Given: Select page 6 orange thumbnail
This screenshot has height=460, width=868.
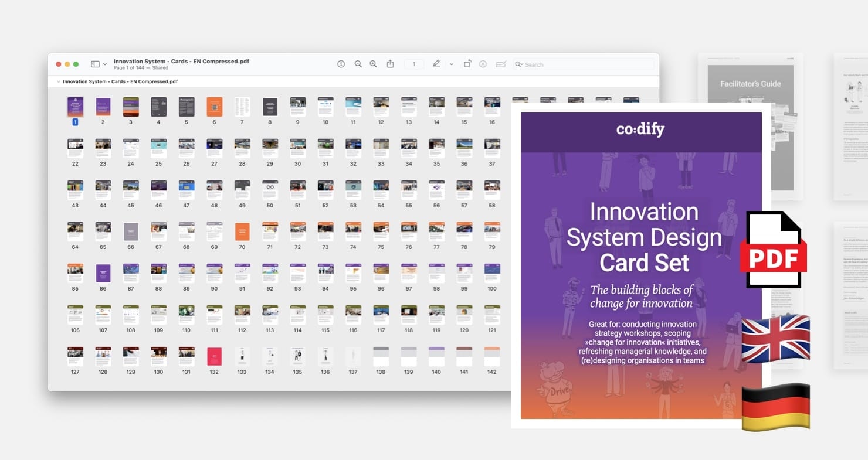Looking at the screenshot, I should pos(215,107).
